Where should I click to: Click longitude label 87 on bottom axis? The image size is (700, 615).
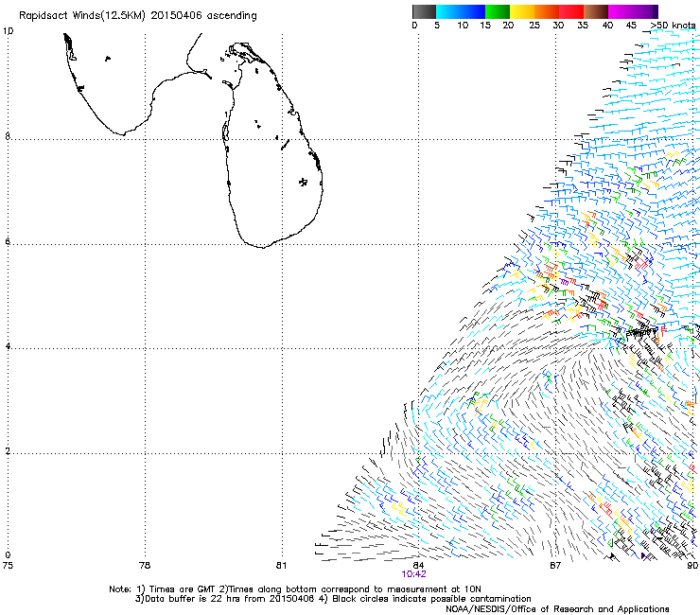pyautogui.click(x=555, y=566)
